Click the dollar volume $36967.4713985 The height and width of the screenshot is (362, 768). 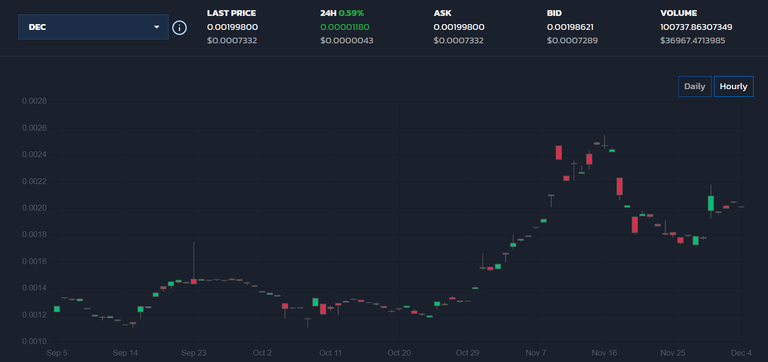coord(693,41)
